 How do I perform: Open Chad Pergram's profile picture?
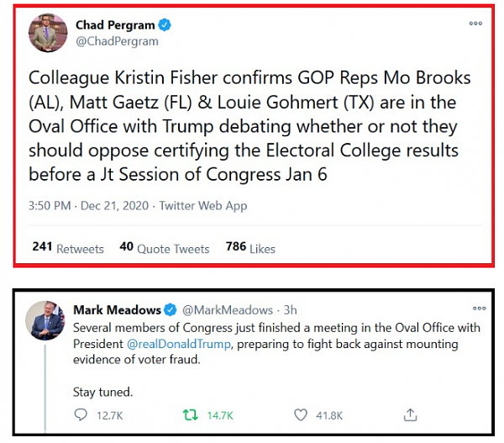click(47, 33)
